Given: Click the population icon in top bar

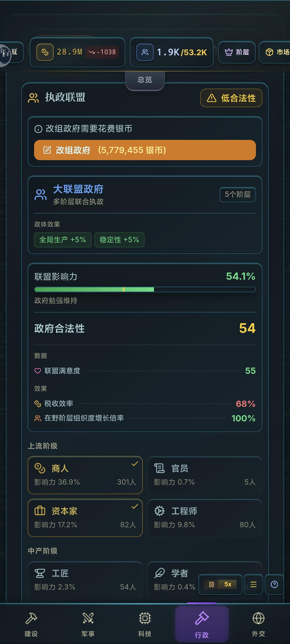Looking at the screenshot, I should 145,52.
